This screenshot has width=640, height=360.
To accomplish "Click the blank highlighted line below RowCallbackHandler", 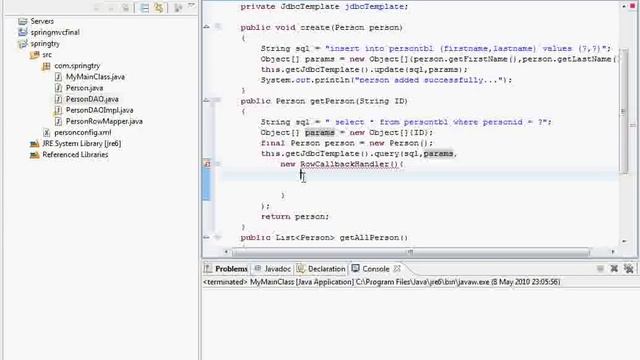I will point(420,175).
